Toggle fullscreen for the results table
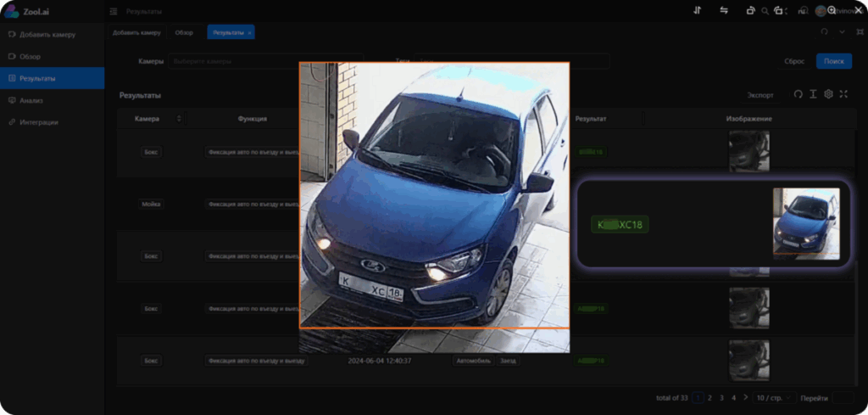 (x=843, y=94)
